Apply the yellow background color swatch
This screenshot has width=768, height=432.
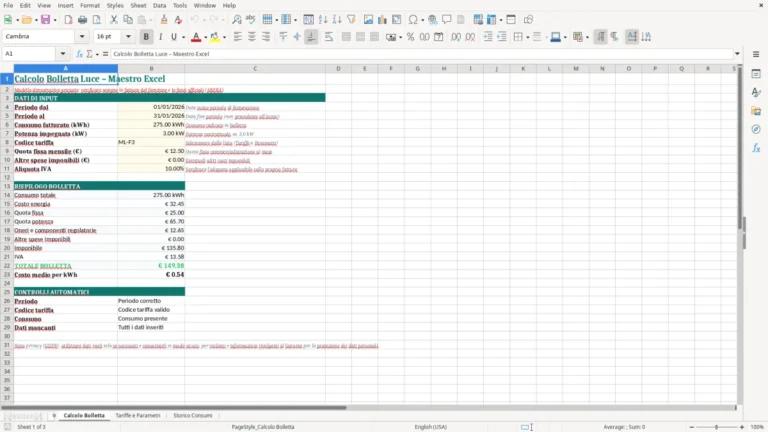click(215, 37)
